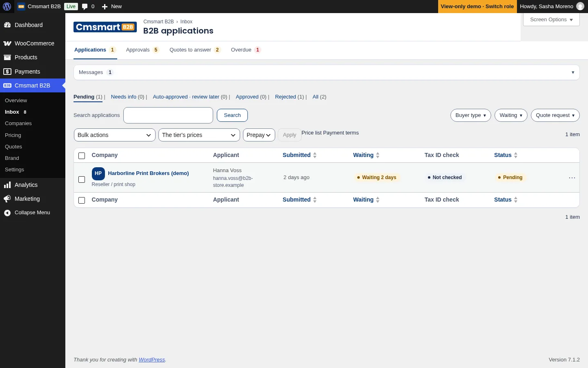The image size is (588, 368).
Task: Open Harborline Print Brokers (demo) link
Action: point(148,173)
